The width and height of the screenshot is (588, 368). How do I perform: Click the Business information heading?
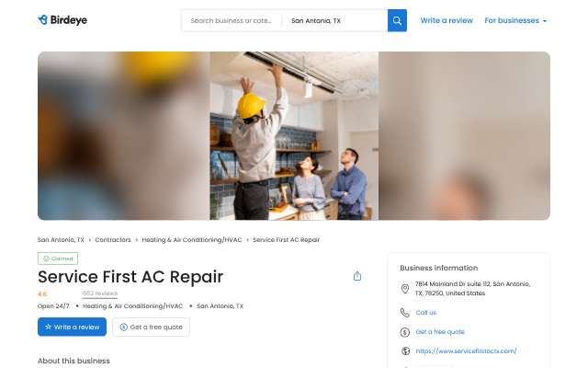coord(439,268)
